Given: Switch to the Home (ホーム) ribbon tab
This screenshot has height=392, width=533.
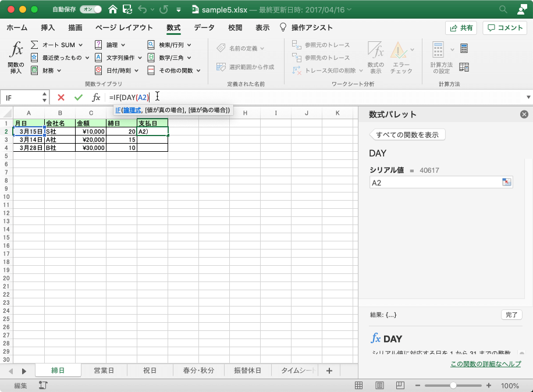Looking at the screenshot, I should click(17, 27).
